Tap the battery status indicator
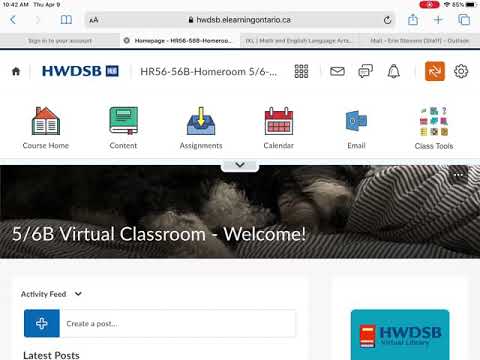The height and width of the screenshot is (360, 480). tap(471, 5)
